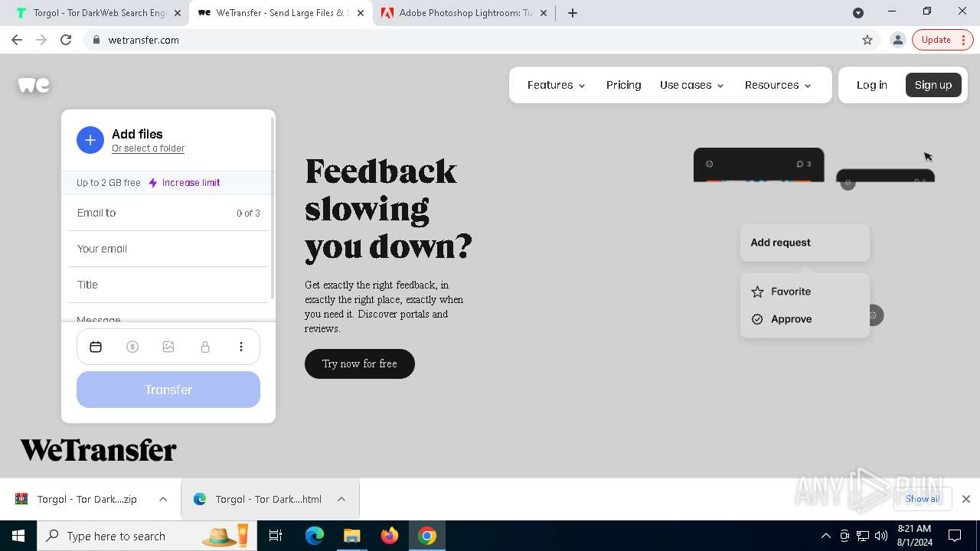Click the upload panel scrollbar
The height and width of the screenshot is (551, 980).
click(x=272, y=208)
